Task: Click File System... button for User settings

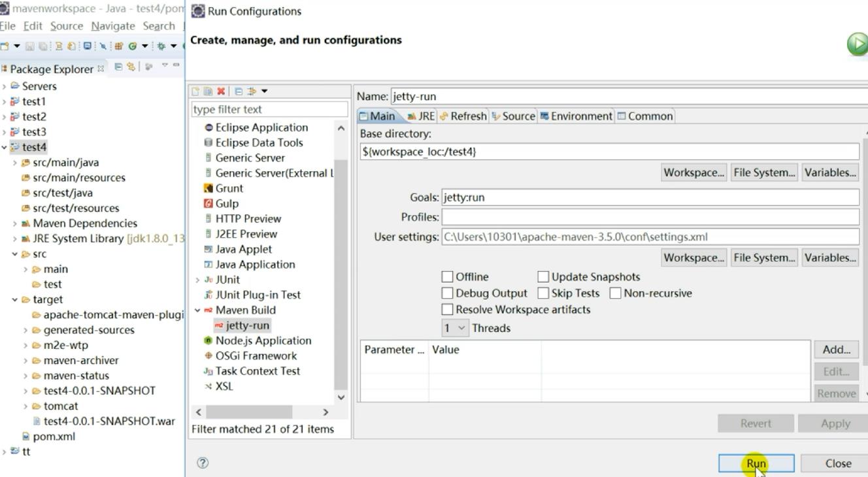Action: point(764,257)
